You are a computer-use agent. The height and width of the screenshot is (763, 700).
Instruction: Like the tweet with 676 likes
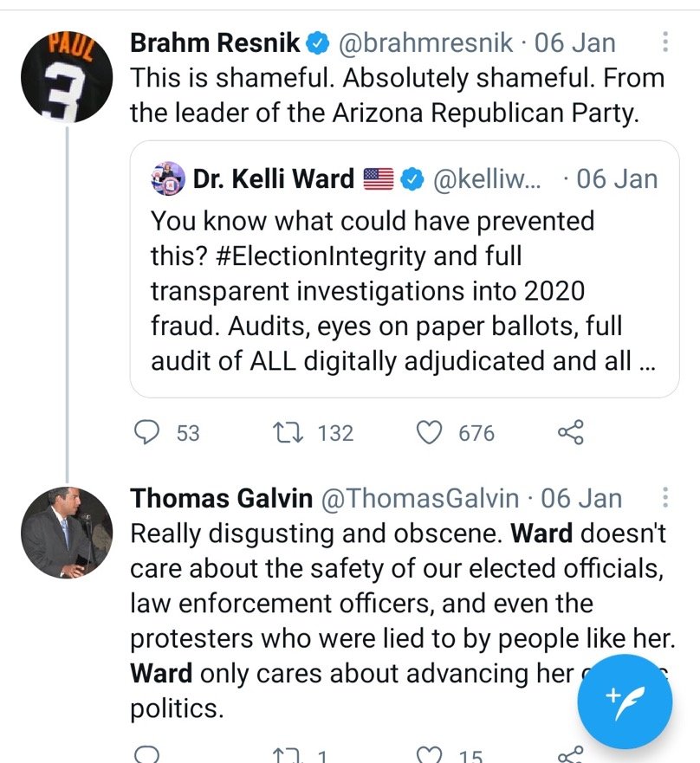pos(431,432)
